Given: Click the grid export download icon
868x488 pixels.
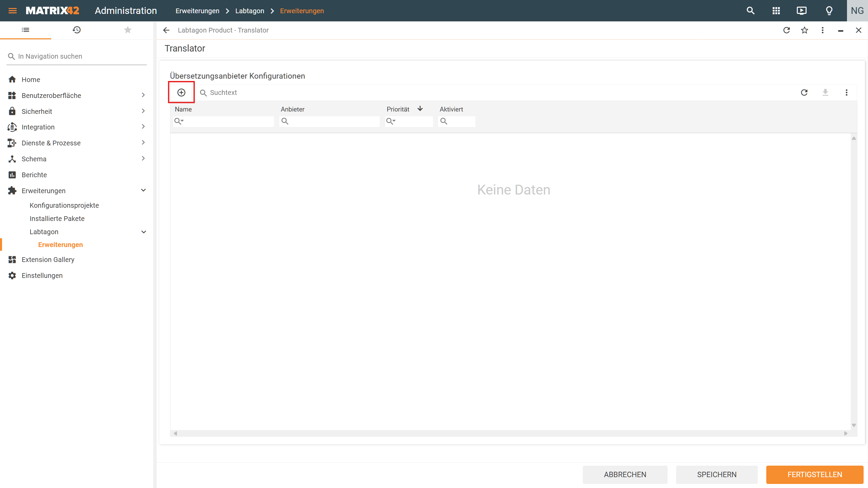Looking at the screenshot, I should point(825,93).
